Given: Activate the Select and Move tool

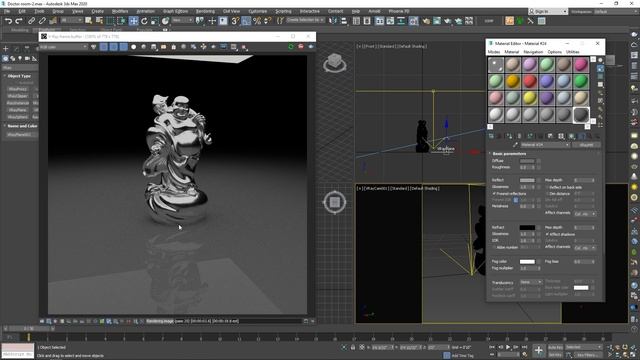Looking at the screenshot, I should (133, 20).
